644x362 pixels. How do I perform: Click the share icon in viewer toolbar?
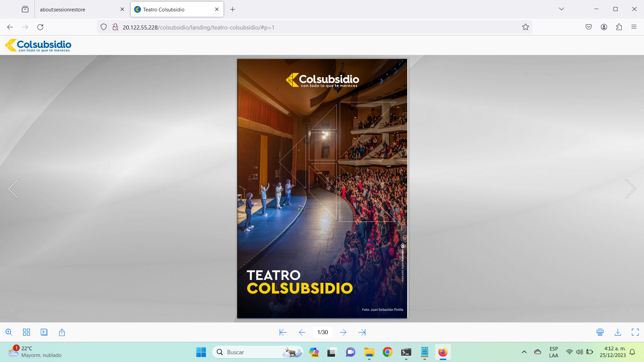[62, 332]
